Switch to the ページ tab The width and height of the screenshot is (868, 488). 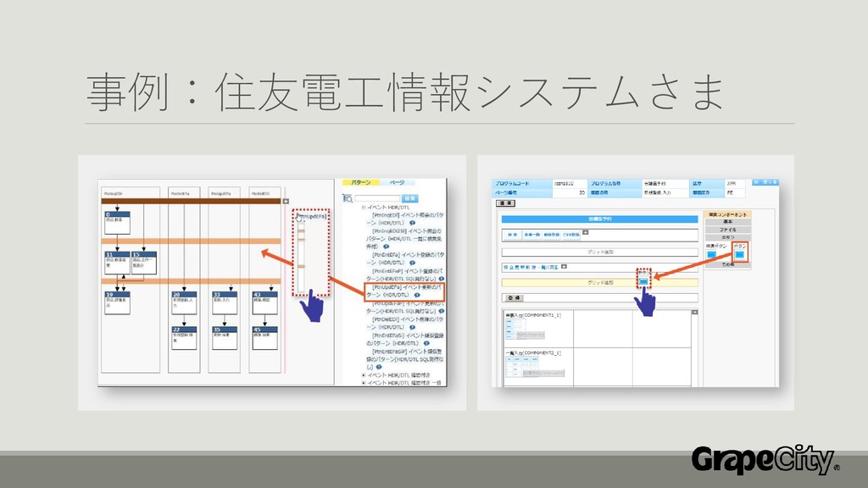pyautogui.click(x=398, y=183)
